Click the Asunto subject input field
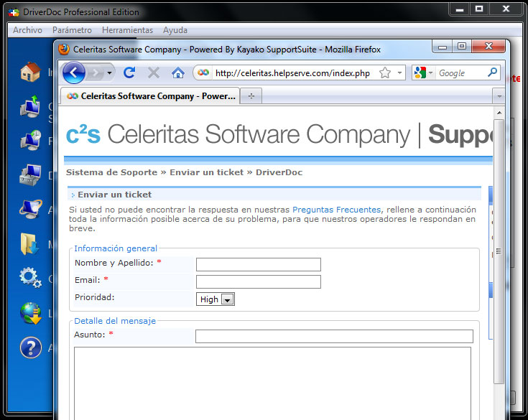The height and width of the screenshot is (420, 528). point(334,336)
